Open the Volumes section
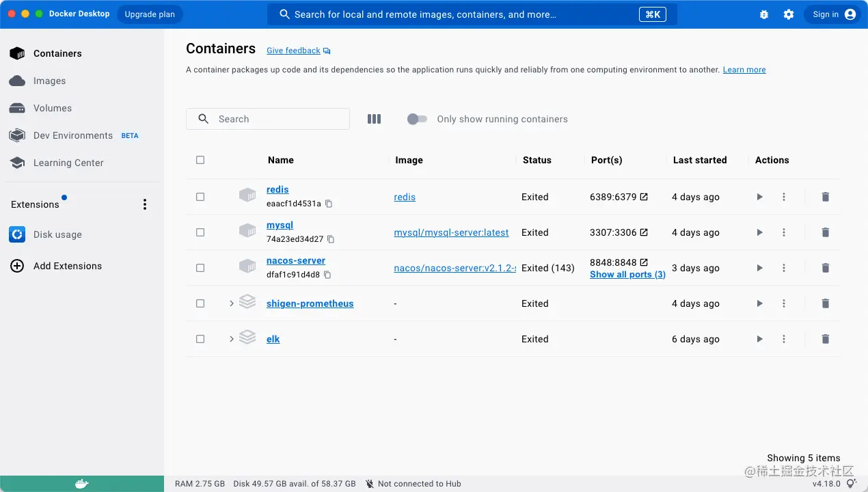 pos(82,108)
